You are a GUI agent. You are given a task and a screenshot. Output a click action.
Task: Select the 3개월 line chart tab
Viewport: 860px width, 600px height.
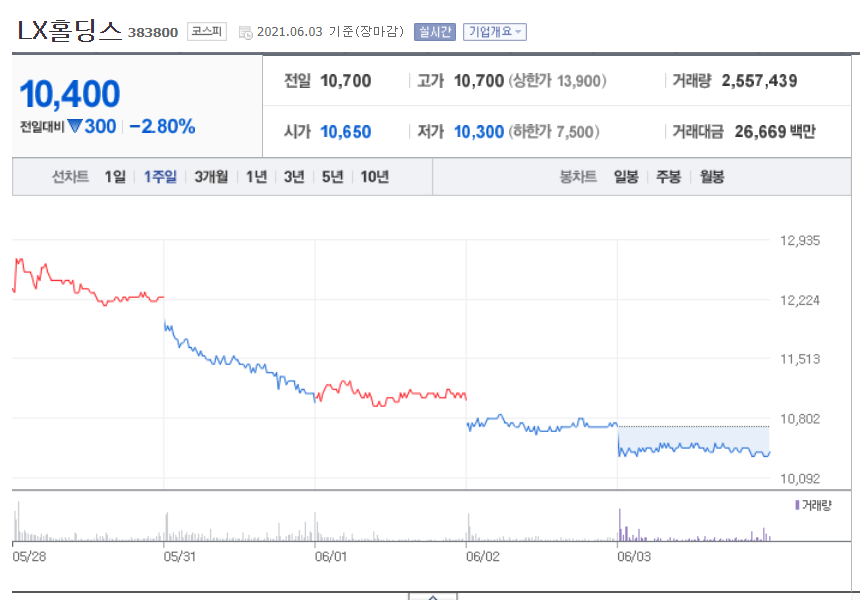(x=211, y=177)
